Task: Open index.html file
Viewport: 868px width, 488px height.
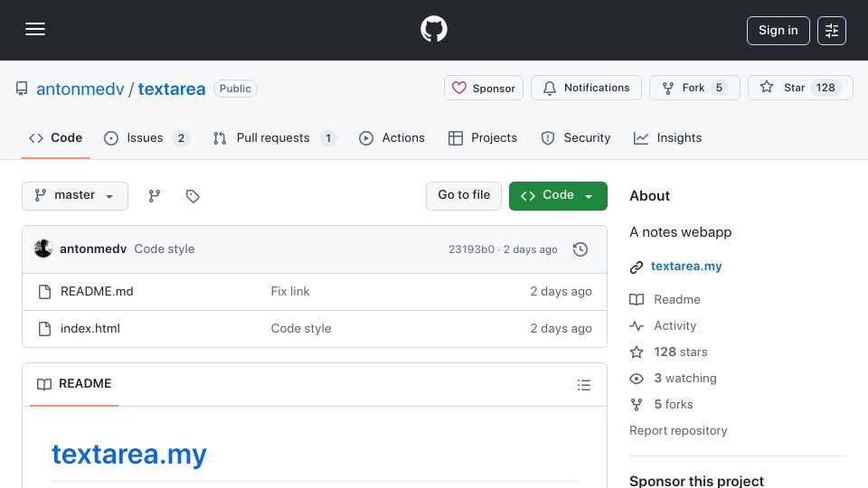Action: pyautogui.click(x=90, y=329)
